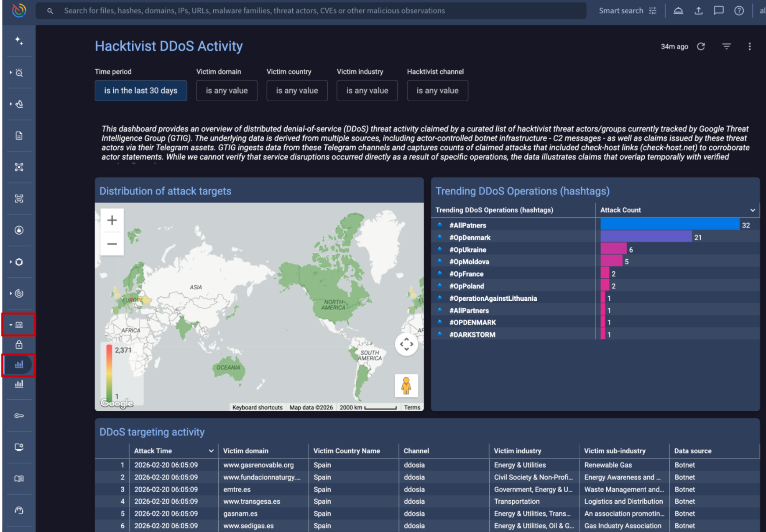
Task: Open the map camera controls button
Action: (406, 344)
